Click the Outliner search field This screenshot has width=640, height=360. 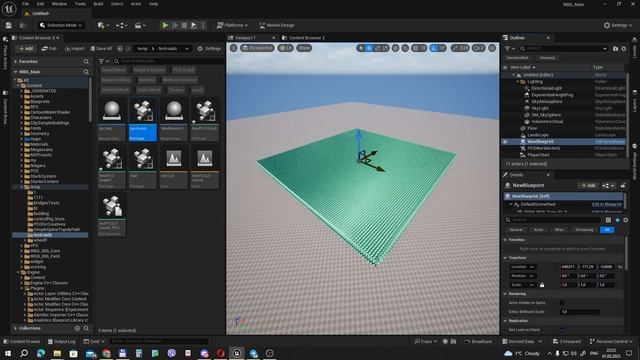(x=563, y=49)
